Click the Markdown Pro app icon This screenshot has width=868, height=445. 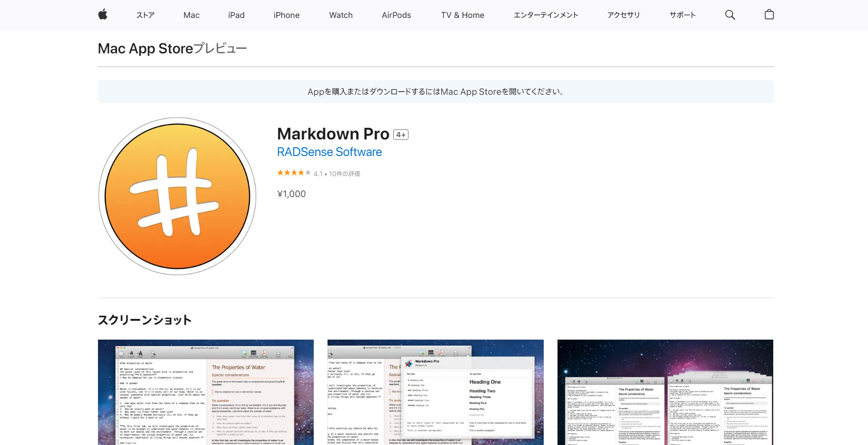(x=178, y=196)
